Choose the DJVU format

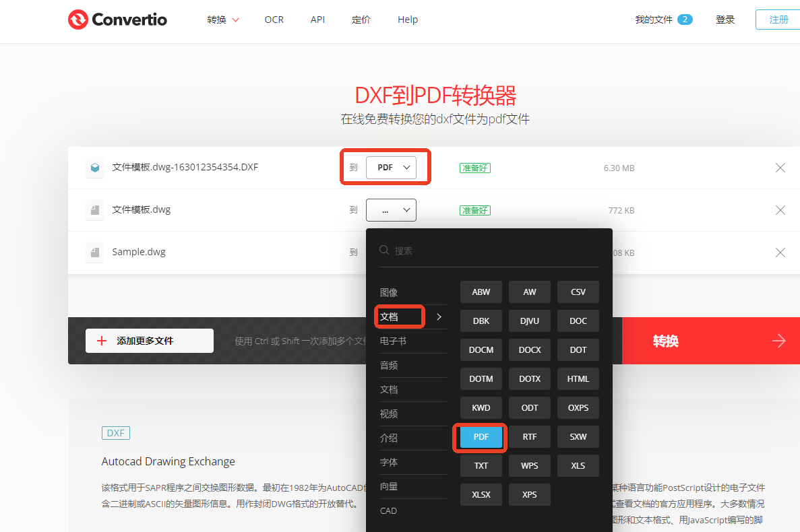(x=530, y=321)
